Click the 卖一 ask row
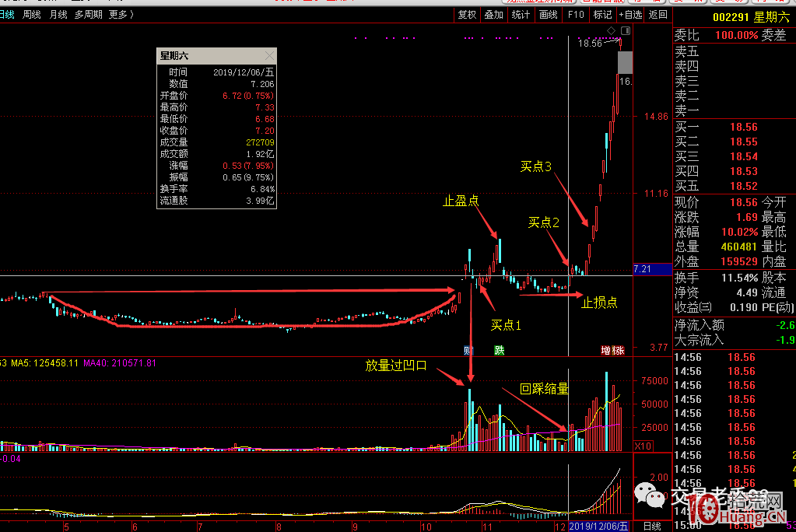Image resolution: width=796 pixels, height=532 pixels. pyautogui.click(x=734, y=110)
